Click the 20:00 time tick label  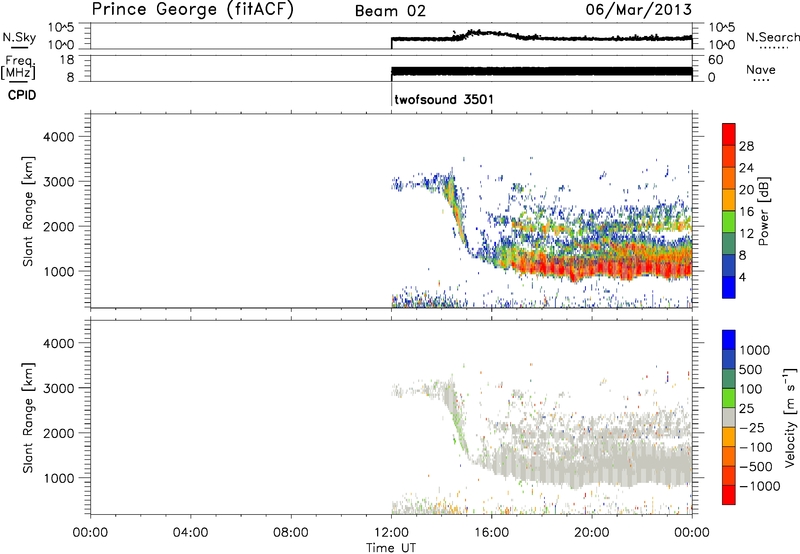[x=591, y=533]
